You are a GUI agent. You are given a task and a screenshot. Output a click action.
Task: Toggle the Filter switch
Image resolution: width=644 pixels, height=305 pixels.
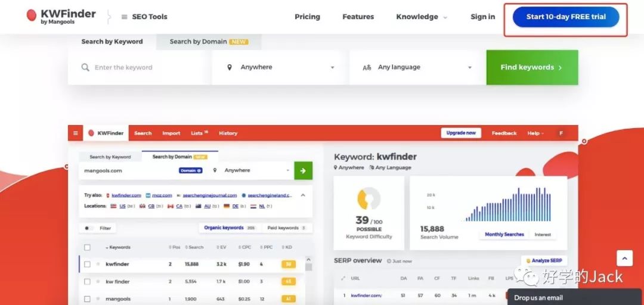point(88,228)
